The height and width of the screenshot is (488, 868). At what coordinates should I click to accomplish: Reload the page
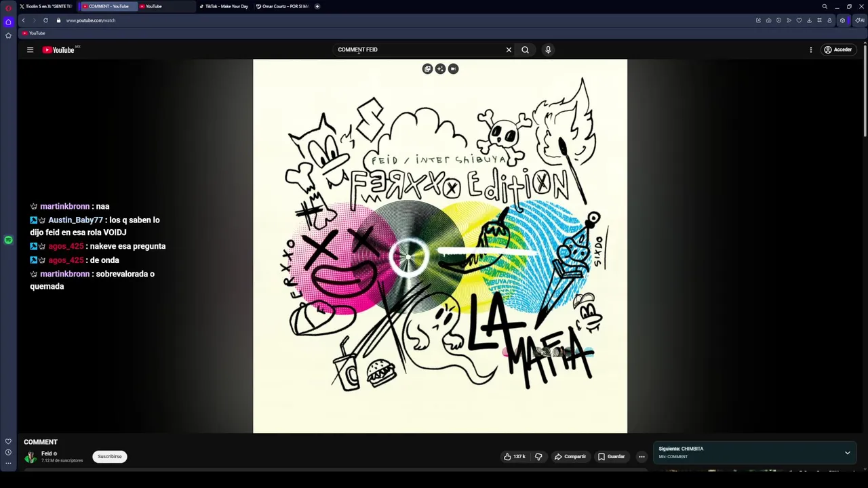(x=45, y=20)
